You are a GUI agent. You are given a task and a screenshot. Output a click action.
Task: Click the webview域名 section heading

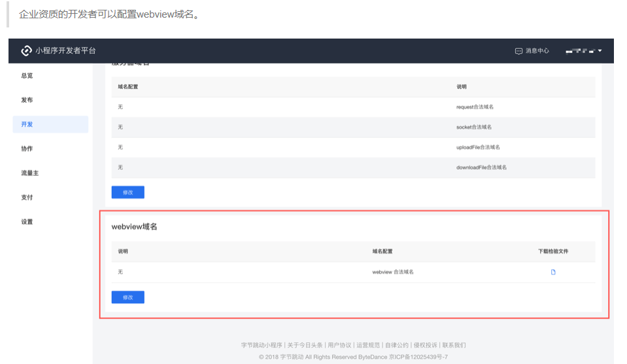pyautogui.click(x=135, y=227)
